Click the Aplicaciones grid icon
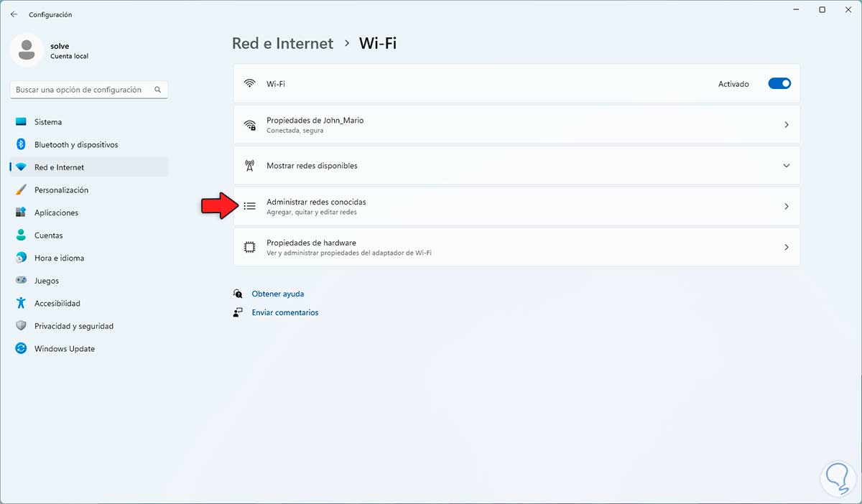The width and height of the screenshot is (862, 504). click(x=21, y=213)
